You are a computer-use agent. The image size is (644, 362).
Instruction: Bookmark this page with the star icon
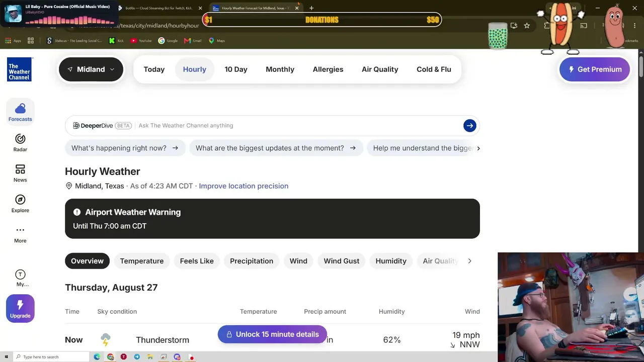(x=527, y=26)
